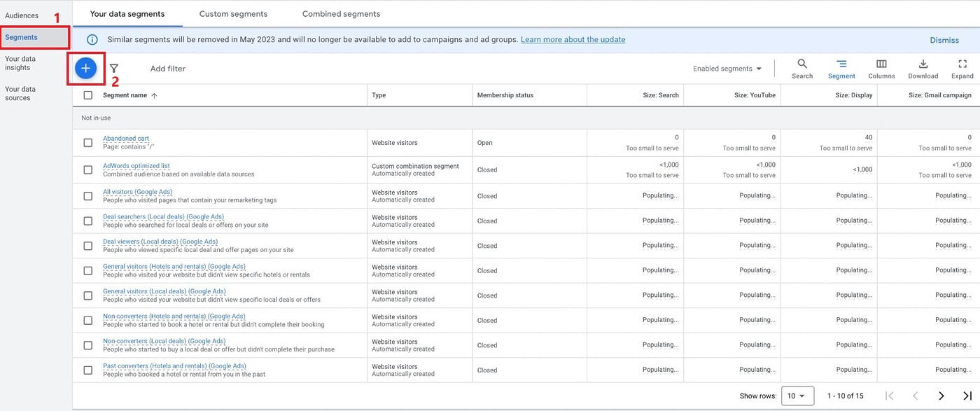Toggle the select-all checkbox in the header row
This screenshot has height=411, width=980.
(87, 95)
